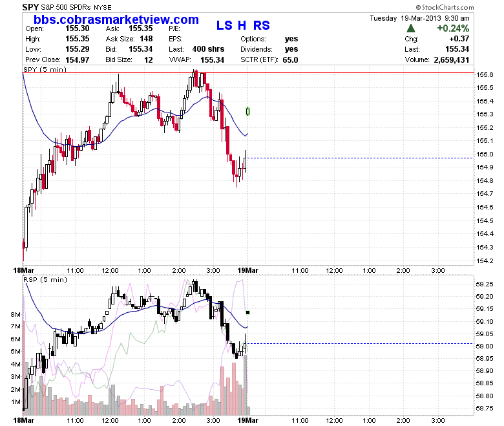Viewport: 504px width, 426px height.
Task: Click the Low value 155.29
Action: tap(77, 49)
